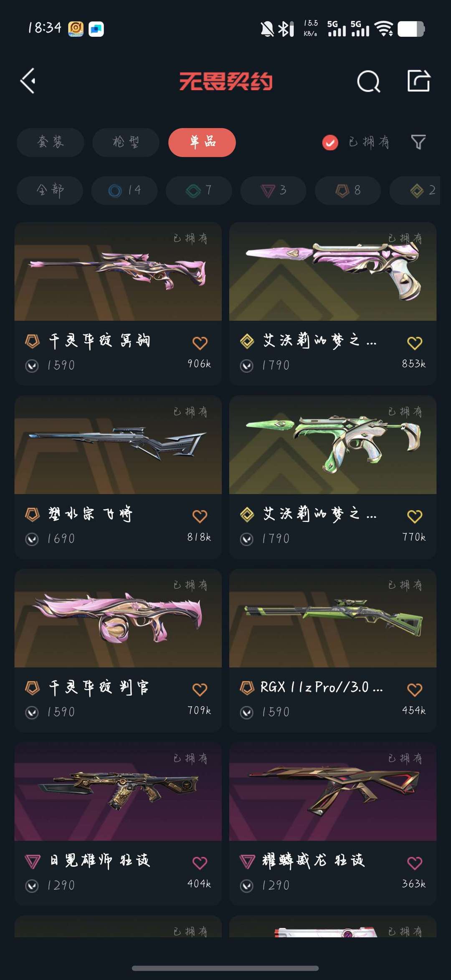The width and height of the screenshot is (451, 980).
Task: Filter by green tier showing 7
Action: click(199, 191)
